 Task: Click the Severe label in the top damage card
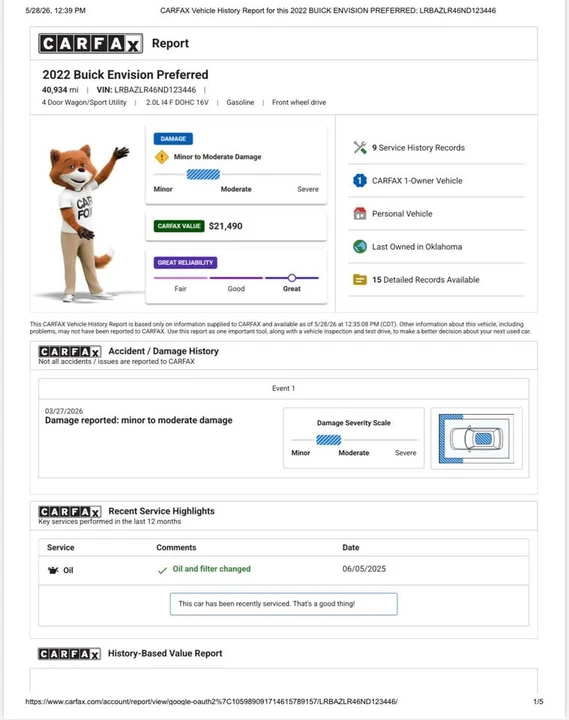pos(308,189)
